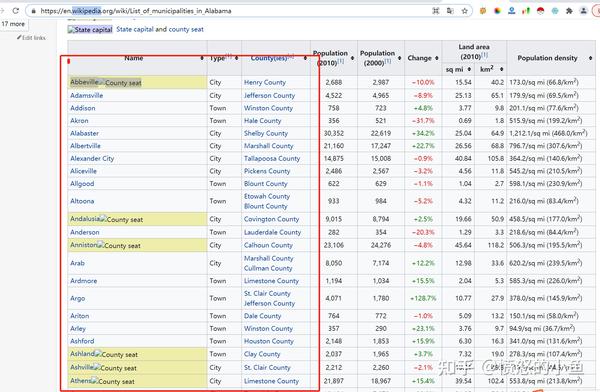Sort table by Change column

click(437, 58)
